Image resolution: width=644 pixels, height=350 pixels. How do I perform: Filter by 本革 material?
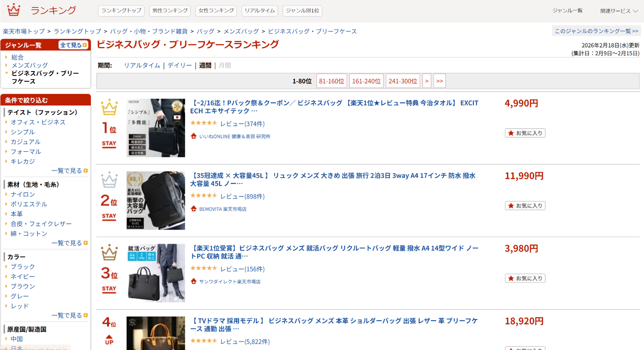coord(17,214)
